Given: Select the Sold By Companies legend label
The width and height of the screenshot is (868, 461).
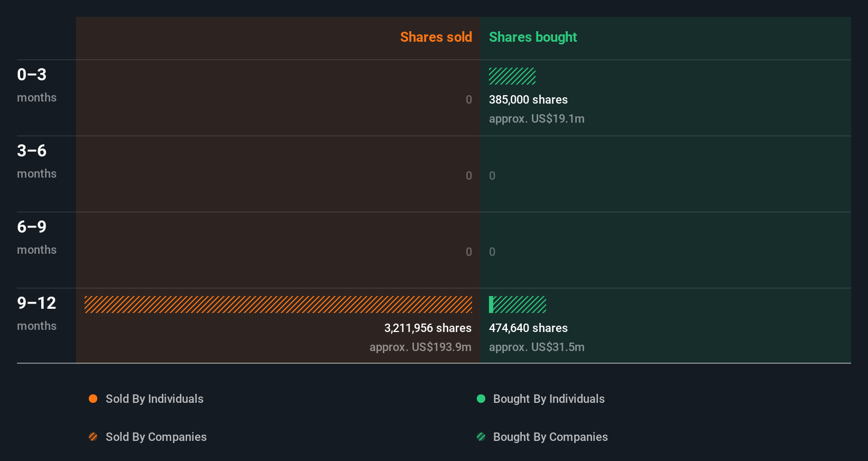Looking at the screenshot, I should click(156, 437).
